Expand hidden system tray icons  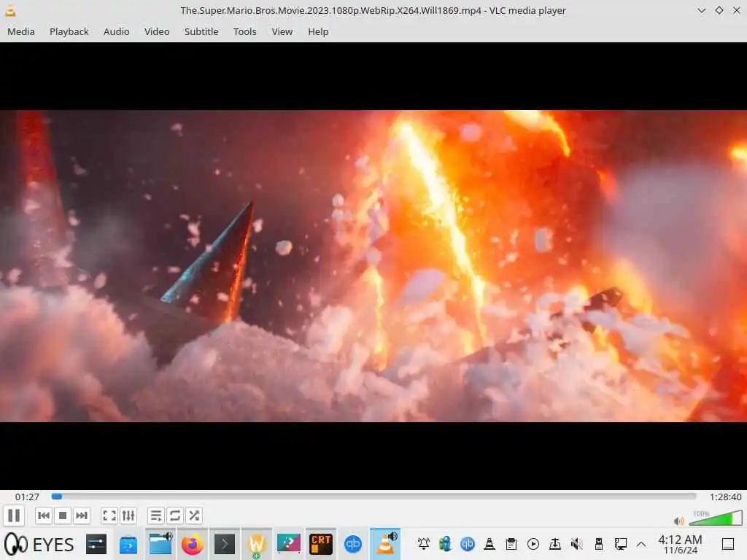point(641,544)
